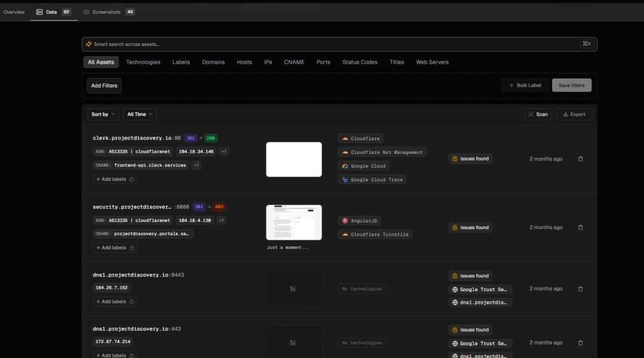Click Issues found on security row
The width and height of the screenshot is (644, 358).
coord(470,227)
